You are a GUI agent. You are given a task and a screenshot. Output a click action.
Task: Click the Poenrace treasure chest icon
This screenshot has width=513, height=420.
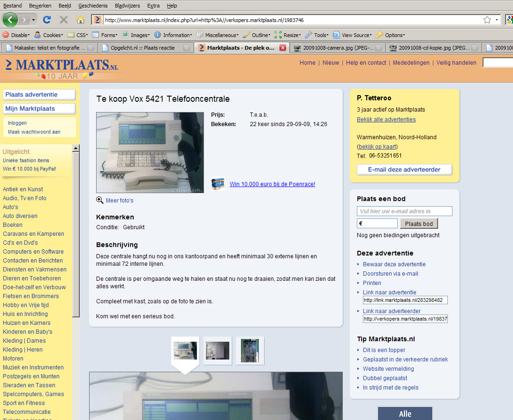tap(218, 184)
